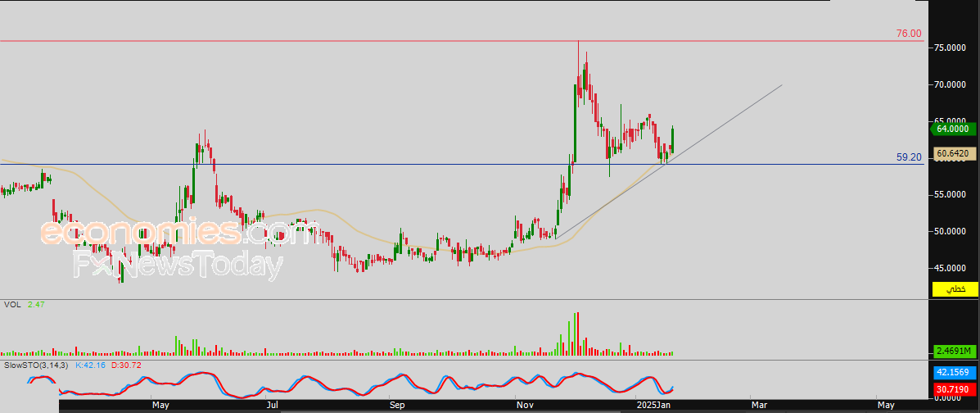Click the Sep time axis label
The width and height of the screenshot is (980, 413).
pyautogui.click(x=397, y=406)
